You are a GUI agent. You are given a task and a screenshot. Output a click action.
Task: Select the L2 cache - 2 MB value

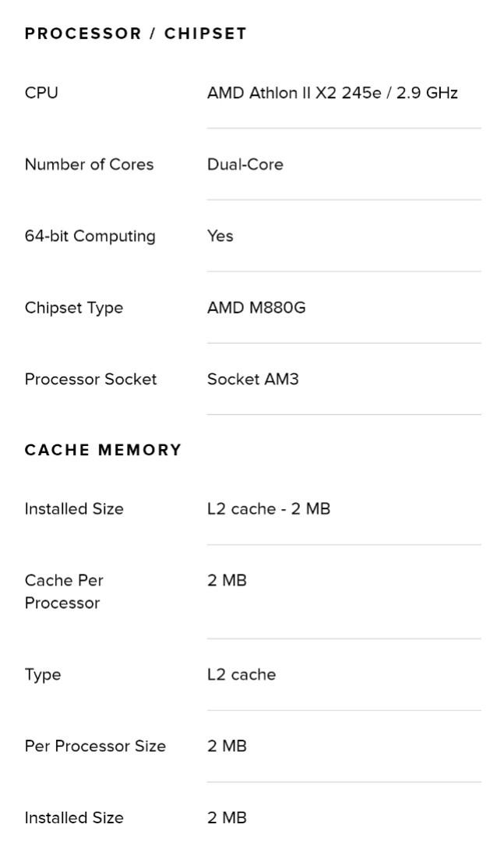point(268,509)
